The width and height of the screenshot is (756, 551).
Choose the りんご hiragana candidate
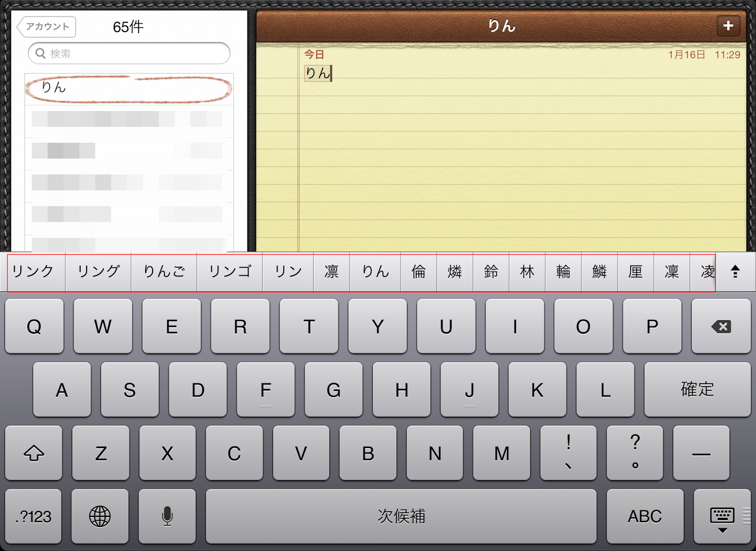(x=164, y=272)
